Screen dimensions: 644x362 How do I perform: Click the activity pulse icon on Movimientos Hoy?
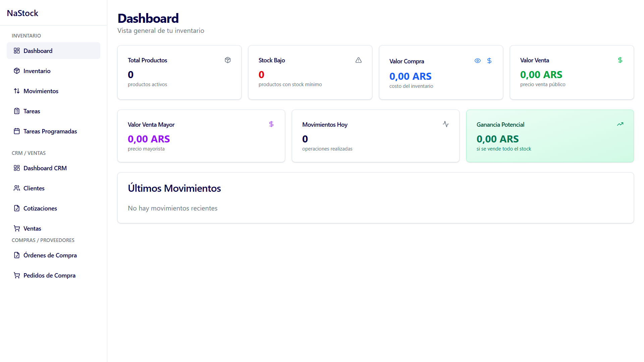(x=446, y=124)
